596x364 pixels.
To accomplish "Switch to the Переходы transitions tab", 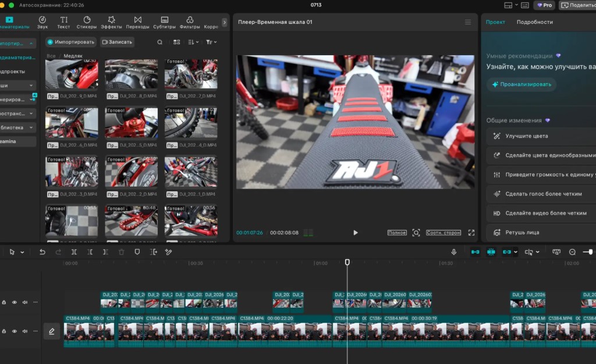I will tap(137, 23).
